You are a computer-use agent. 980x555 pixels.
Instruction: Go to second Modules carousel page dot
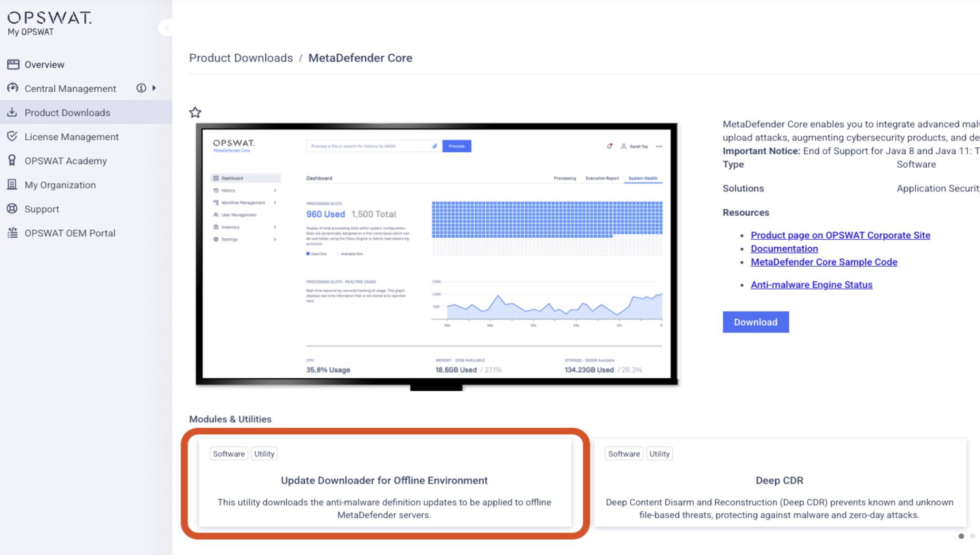[972, 536]
